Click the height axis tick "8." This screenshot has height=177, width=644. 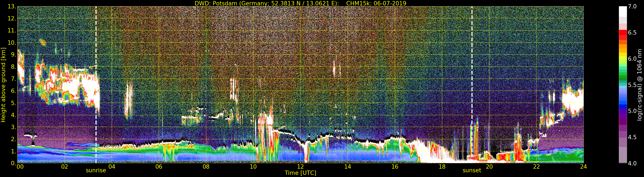(14, 67)
